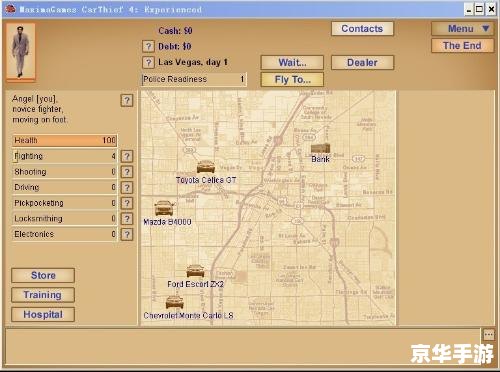Go to the Hospital

coord(43,314)
